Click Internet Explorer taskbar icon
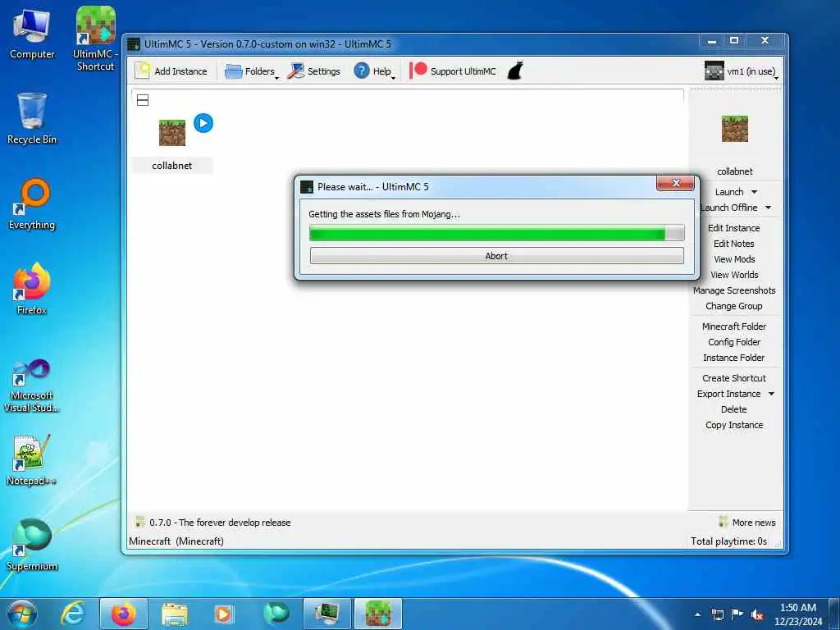 73,614
